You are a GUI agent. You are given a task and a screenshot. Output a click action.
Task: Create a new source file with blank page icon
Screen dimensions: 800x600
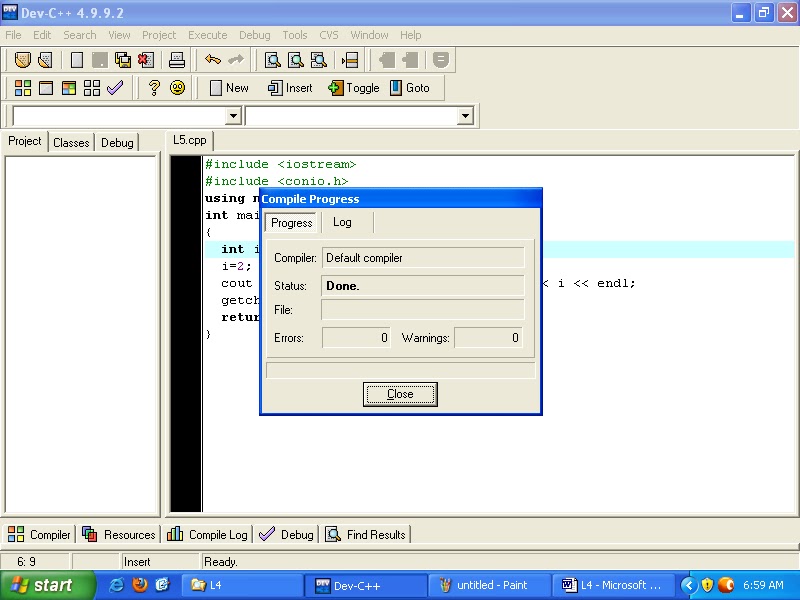click(77, 60)
